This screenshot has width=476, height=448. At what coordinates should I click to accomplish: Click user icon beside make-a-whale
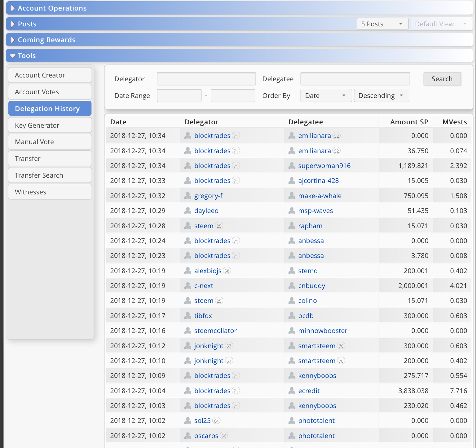tap(292, 196)
